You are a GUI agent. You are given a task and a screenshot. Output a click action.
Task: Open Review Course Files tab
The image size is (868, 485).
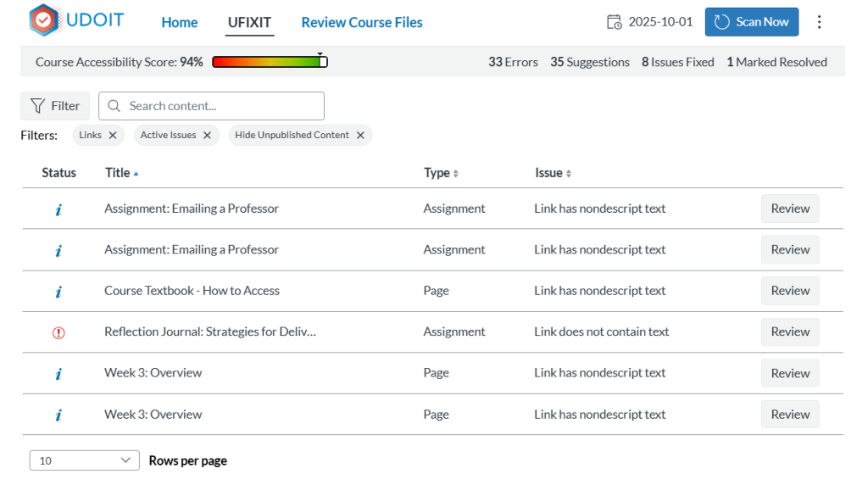361,22
